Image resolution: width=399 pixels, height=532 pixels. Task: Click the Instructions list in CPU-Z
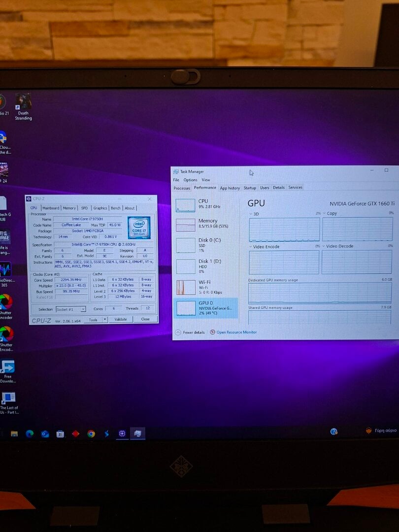tap(104, 265)
